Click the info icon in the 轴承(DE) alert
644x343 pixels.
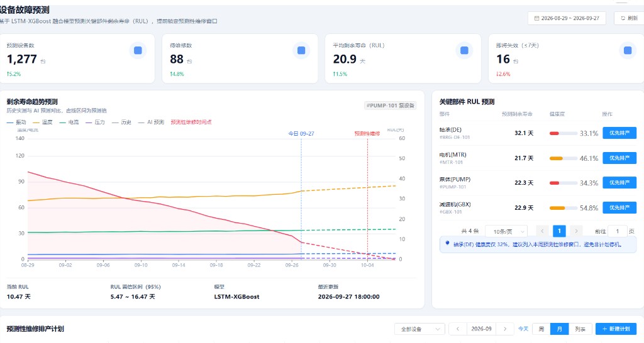(447, 243)
